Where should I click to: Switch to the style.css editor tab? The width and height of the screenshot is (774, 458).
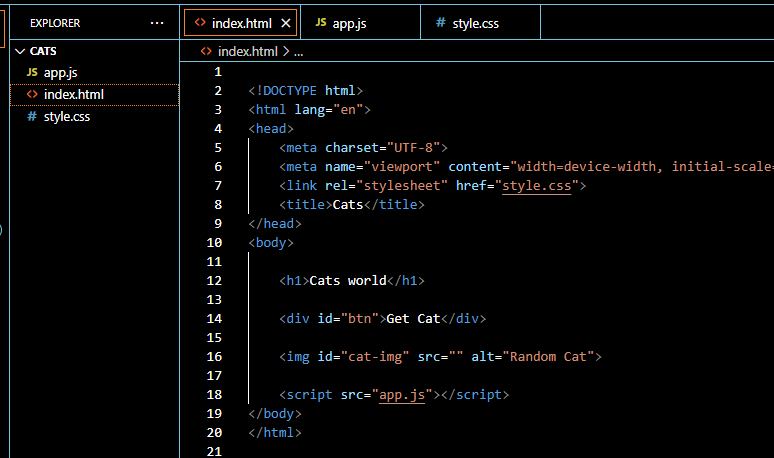(x=476, y=23)
